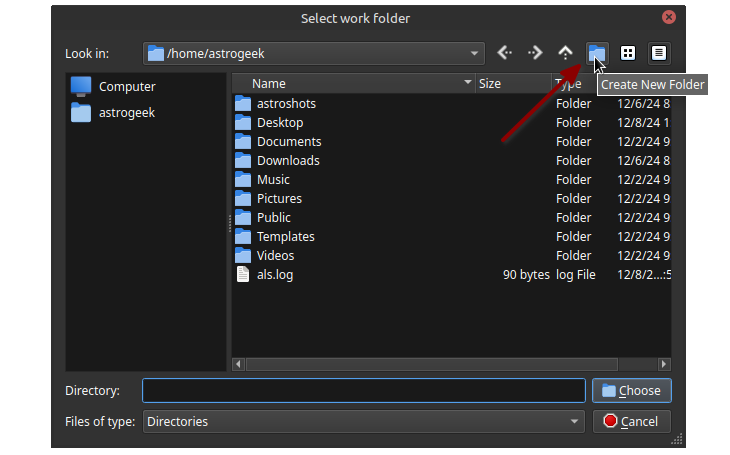
Task: Click horizontal scrollbar left arrow
Action: tap(238, 364)
